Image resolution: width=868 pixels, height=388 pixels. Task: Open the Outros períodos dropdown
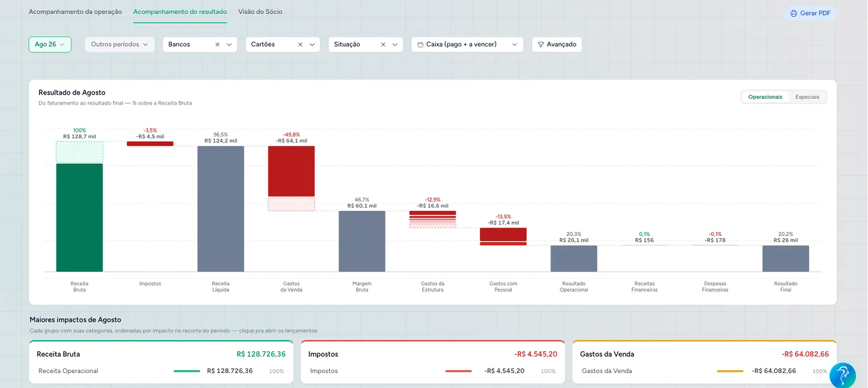click(x=120, y=44)
